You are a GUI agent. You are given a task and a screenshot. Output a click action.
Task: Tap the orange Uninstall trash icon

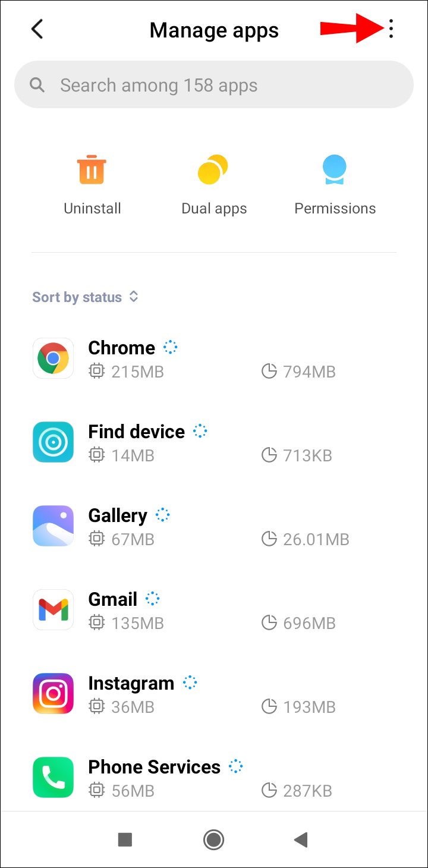tap(92, 169)
